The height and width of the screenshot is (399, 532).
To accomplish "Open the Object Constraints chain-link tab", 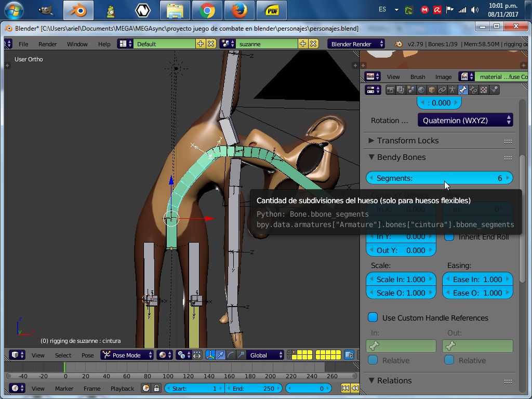I will pyautogui.click(x=442, y=90).
